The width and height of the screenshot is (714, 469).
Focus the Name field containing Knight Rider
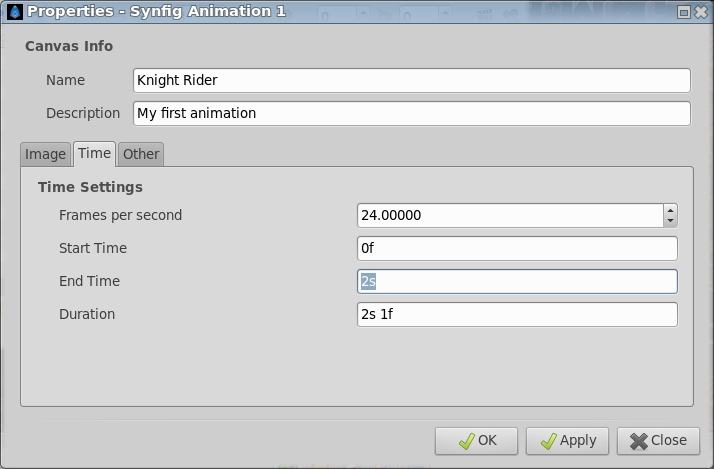tap(412, 80)
